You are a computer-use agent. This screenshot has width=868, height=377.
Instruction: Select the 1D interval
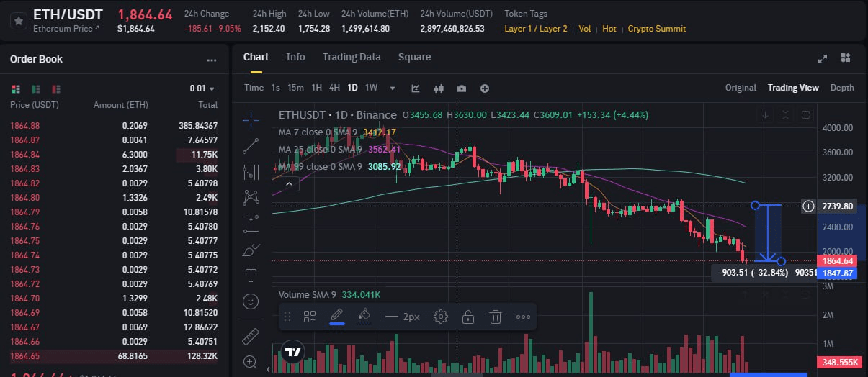[352, 88]
